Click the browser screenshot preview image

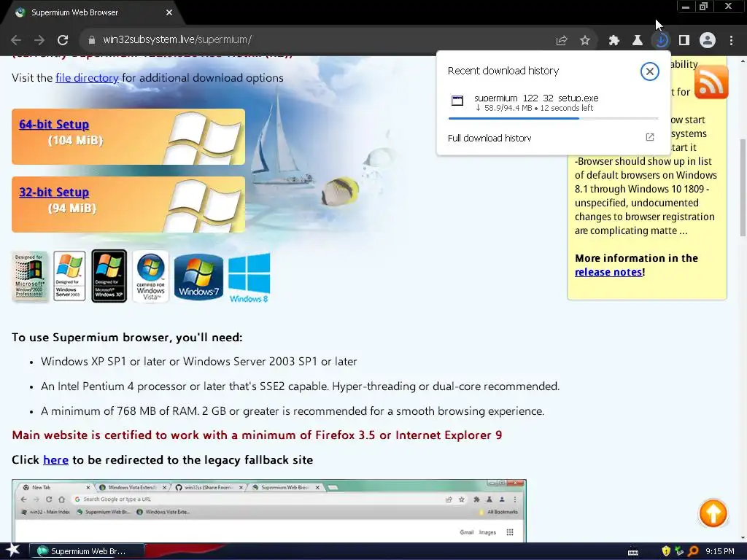(x=269, y=510)
